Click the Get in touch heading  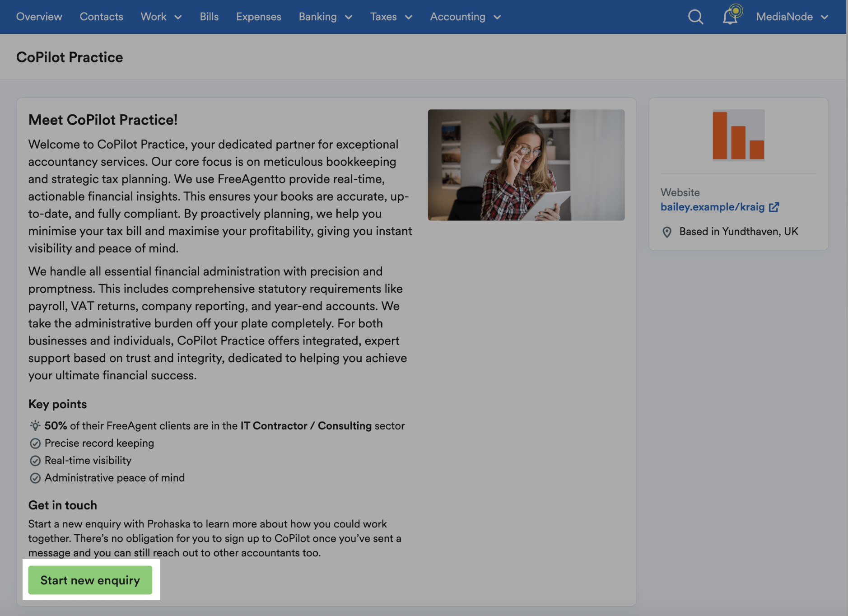63,505
